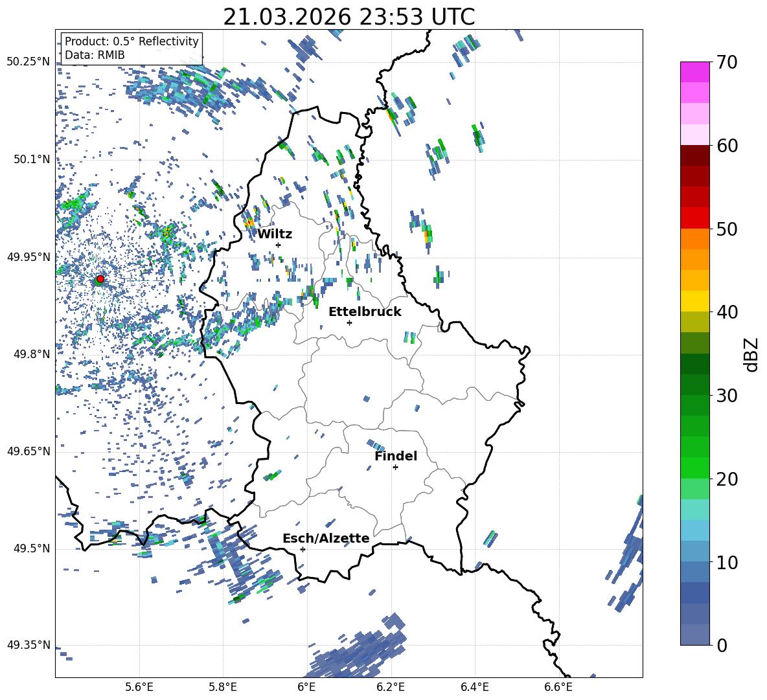Pick the magenta swatch atop the colorbar
Screen dimensions: 767x700
(x=695, y=72)
